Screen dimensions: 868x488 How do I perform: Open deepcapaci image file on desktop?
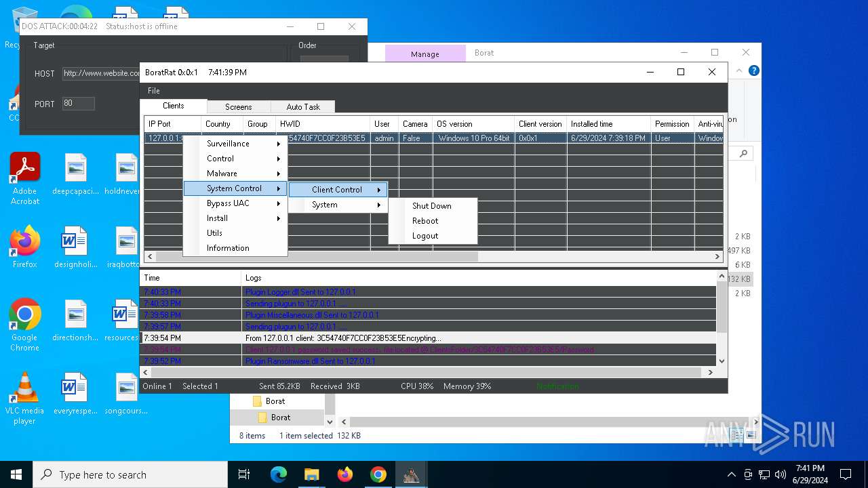[x=75, y=174]
